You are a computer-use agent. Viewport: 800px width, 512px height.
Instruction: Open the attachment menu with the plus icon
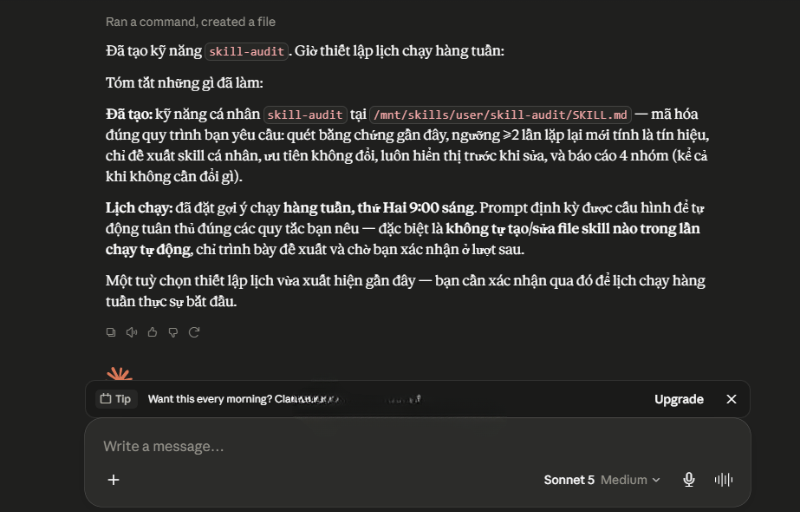(114, 480)
